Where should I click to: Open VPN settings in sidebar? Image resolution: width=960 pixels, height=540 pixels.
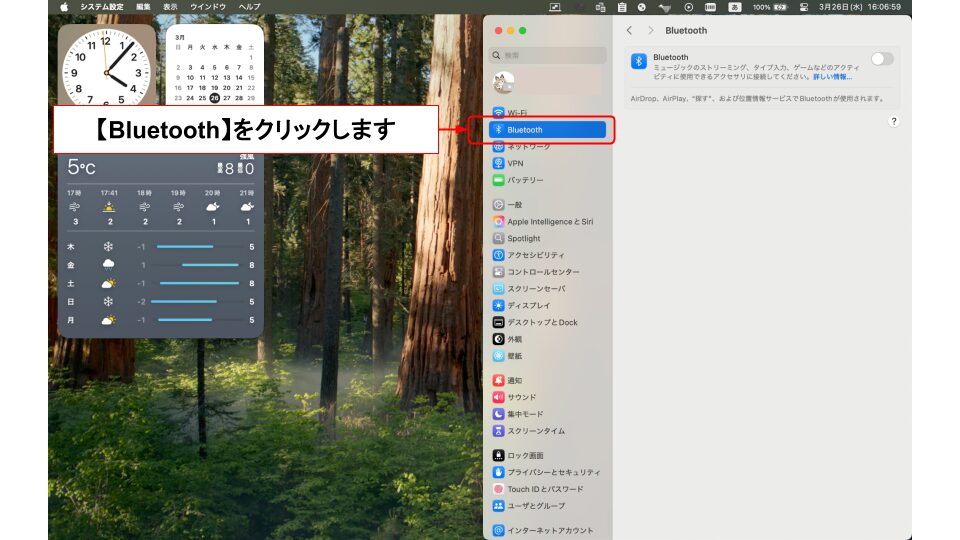(514, 163)
